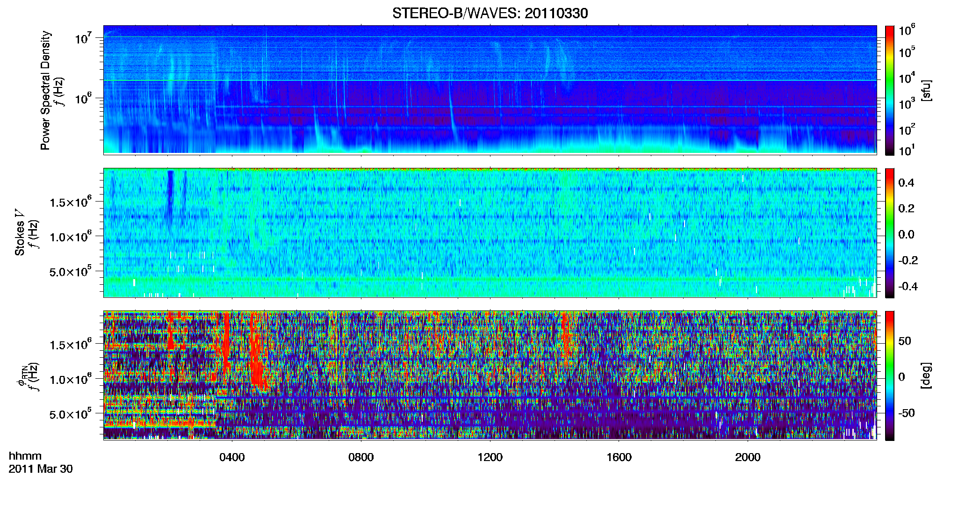Click the 0400 time axis label
The width and height of the screenshot is (980, 505).
click(x=232, y=457)
